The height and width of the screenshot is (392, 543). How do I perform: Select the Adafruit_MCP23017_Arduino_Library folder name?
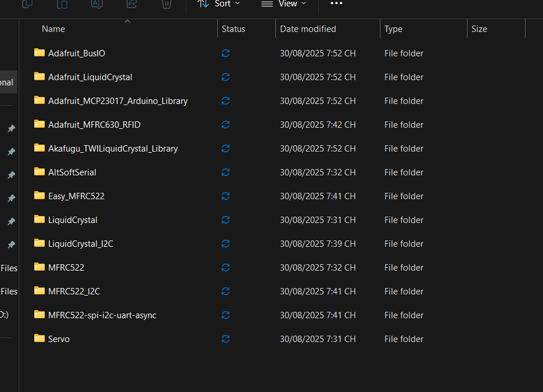pyautogui.click(x=118, y=101)
